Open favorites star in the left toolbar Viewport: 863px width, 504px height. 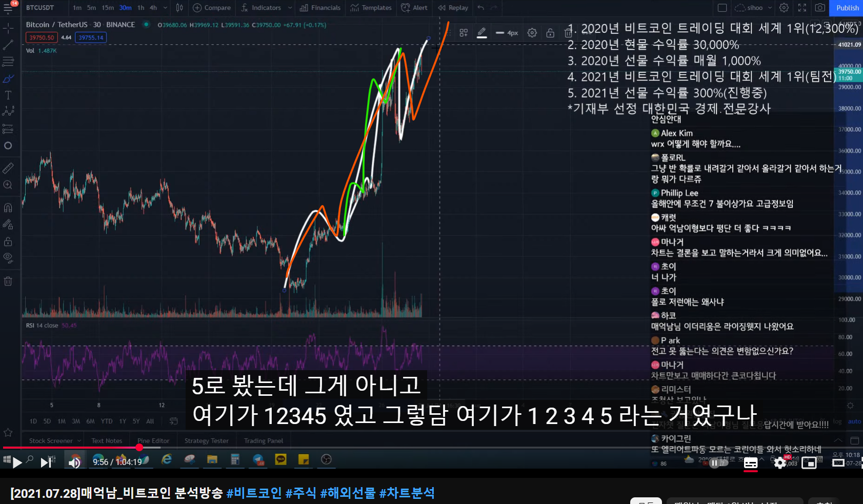(x=8, y=433)
